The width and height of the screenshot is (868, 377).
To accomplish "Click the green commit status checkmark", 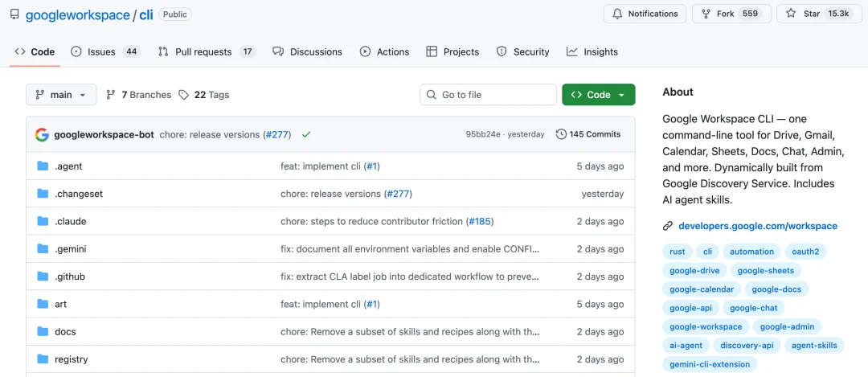I will click(x=306, y=134).
